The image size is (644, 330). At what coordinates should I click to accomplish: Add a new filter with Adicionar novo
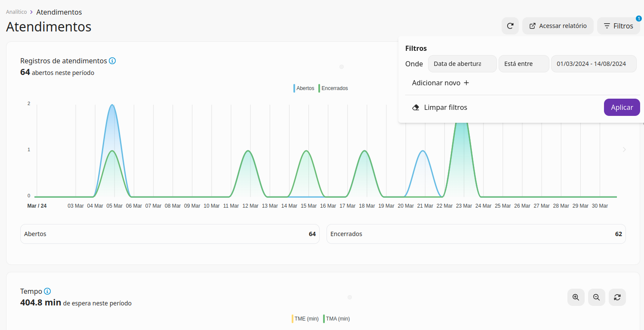441,83
